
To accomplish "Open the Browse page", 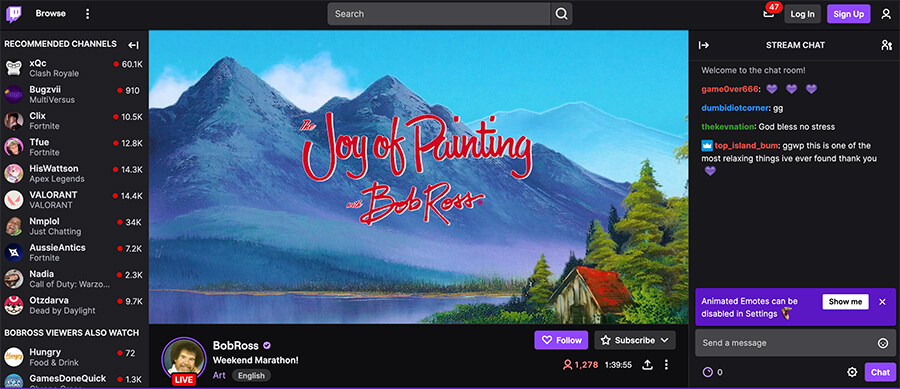I will pyautogui.click(x=51, y=14).
